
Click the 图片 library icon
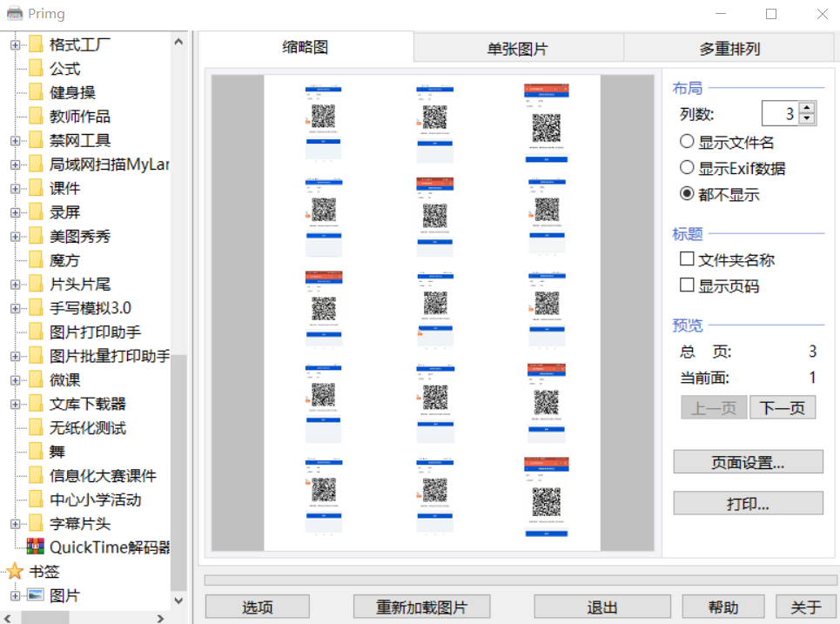[x=36, y=594]
